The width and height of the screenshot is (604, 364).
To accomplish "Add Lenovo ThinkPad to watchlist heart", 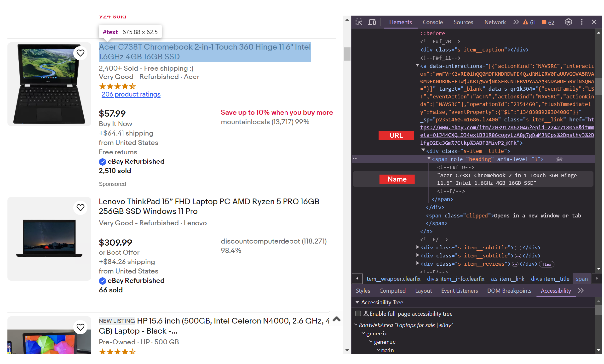I will pyautogui.click(x=81, y=207).
